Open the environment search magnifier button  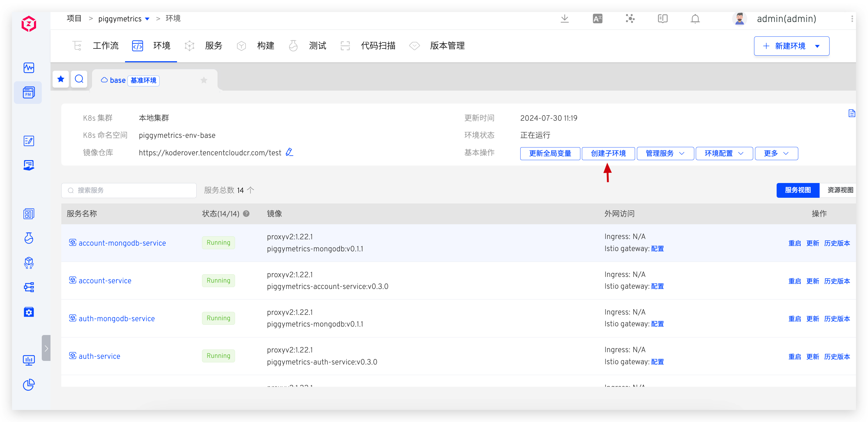pyautogui.click(x=79, y=79)
